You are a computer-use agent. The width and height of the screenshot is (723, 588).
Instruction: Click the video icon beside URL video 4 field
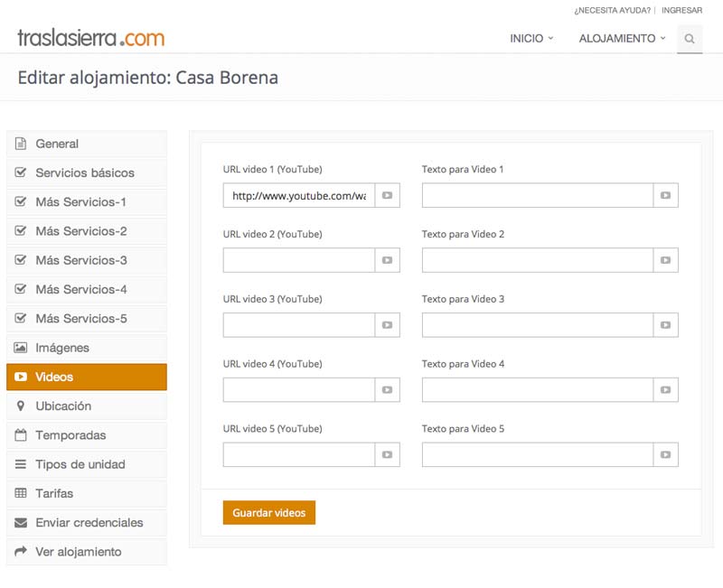388,390
